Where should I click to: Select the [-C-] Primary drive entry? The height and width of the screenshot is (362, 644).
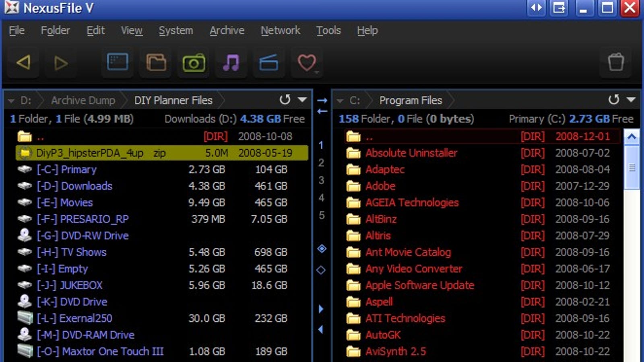coord(162,169)
